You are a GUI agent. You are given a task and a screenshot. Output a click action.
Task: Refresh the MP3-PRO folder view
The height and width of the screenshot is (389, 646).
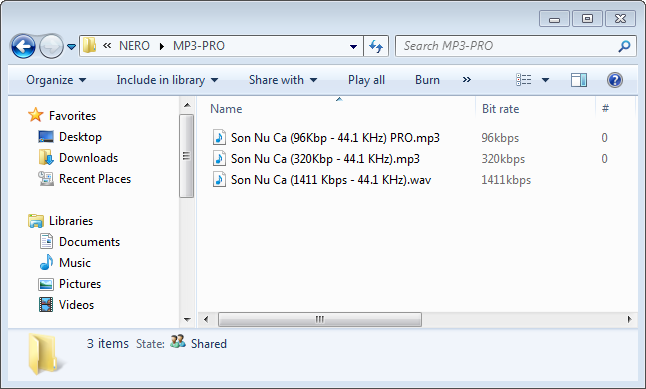(376, 46)
